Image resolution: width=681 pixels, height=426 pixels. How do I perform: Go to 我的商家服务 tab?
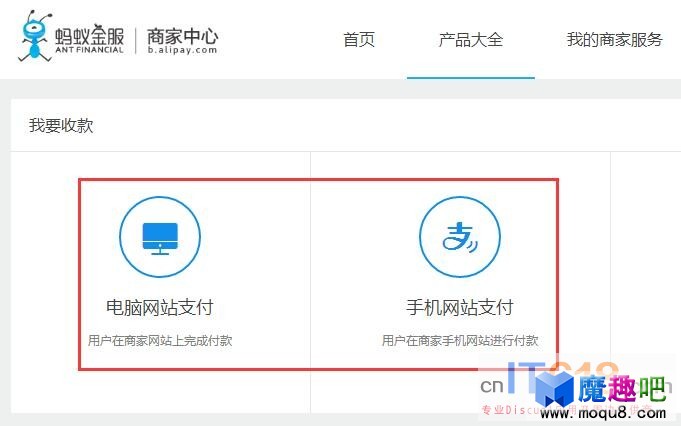[615, 40]
